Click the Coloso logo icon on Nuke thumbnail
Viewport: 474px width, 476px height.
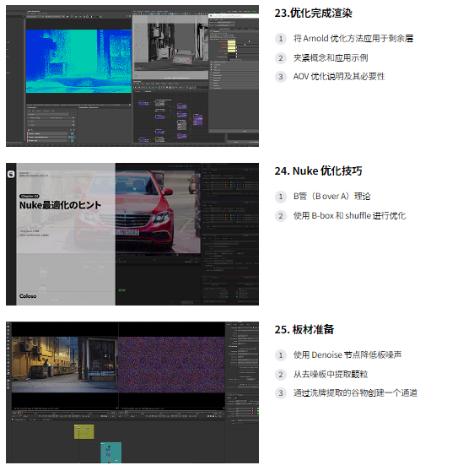click(11, 174)
